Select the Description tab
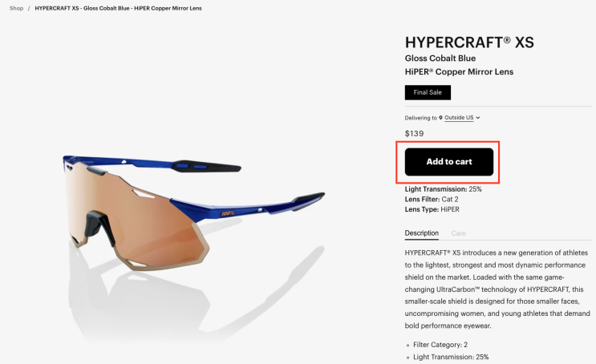 pos(422,233)
